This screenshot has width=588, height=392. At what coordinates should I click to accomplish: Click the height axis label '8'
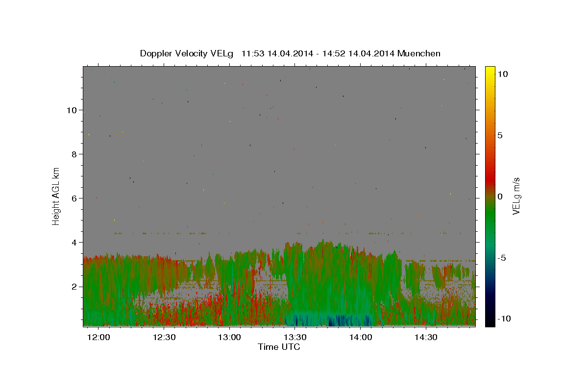click(74, 154)
